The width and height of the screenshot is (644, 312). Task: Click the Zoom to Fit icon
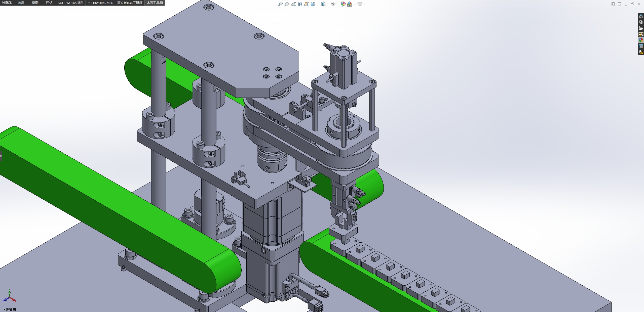[280, 4]
